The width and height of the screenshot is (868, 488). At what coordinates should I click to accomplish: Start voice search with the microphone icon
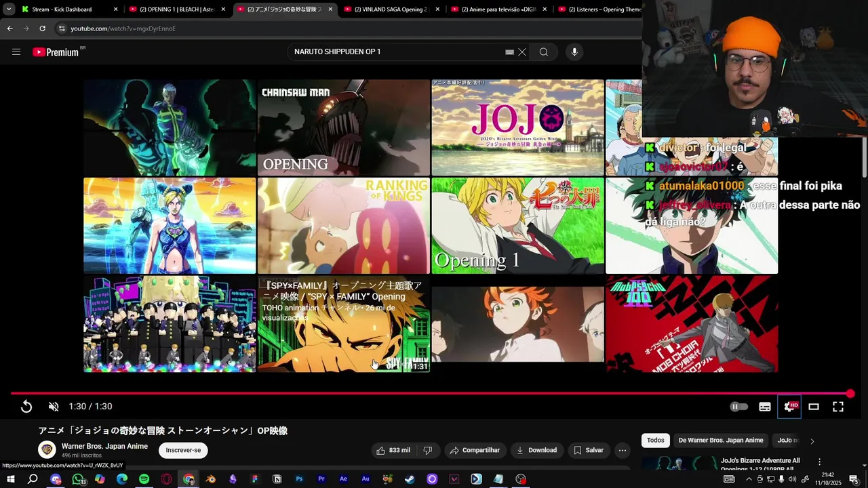click(x=574, y=52)
